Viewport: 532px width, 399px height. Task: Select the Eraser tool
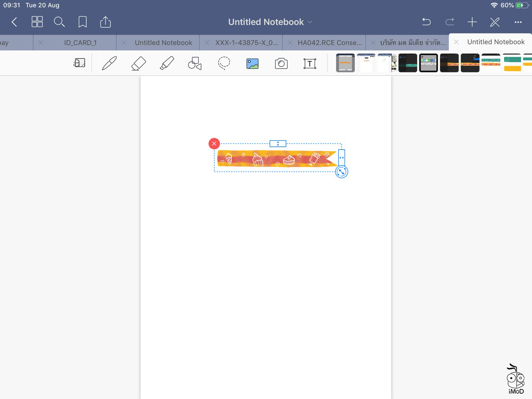pyautogui.click(x=138, y=63)
